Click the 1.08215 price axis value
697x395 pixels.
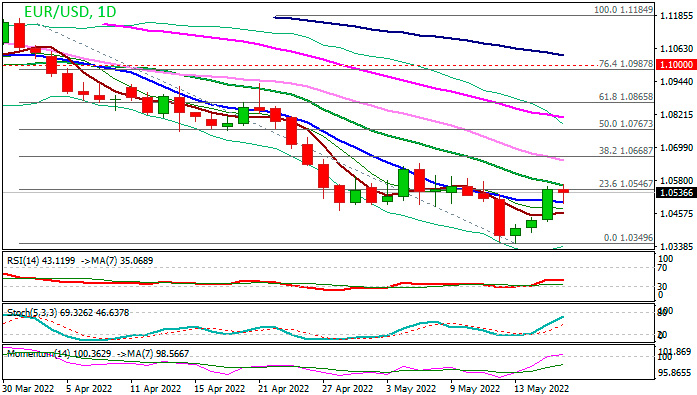point(677,115)
